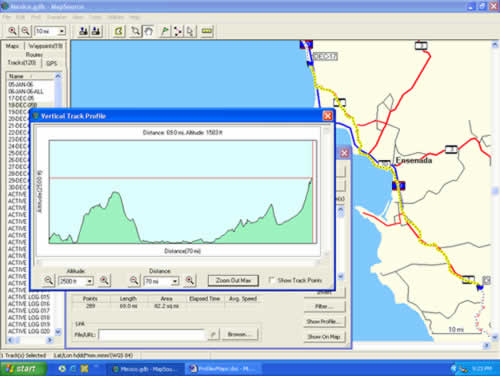Click the track points list scroll-down arrow

click(341, 276)
